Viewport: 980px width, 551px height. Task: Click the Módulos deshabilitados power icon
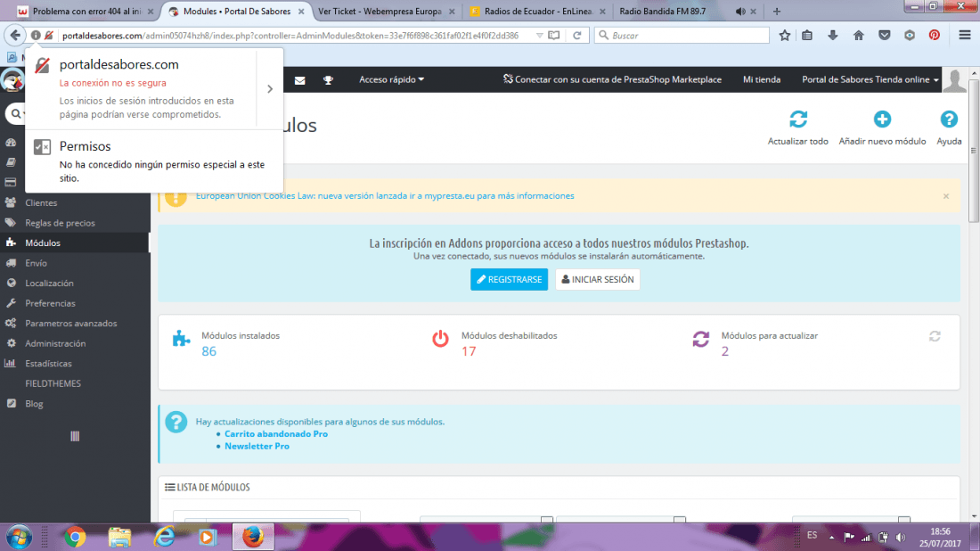pyautogui.click(x=441, y=338)
